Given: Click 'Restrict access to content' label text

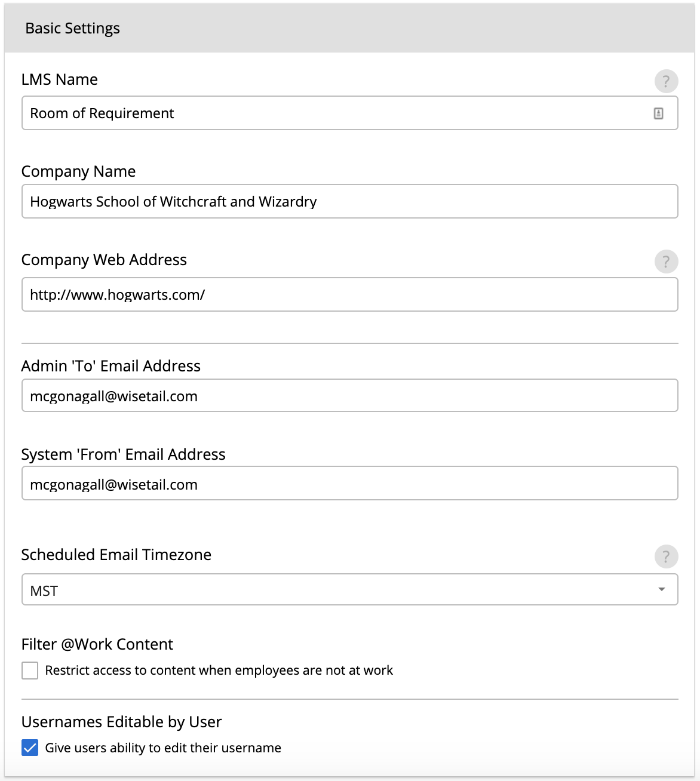Looking at the screenshot, I should click(x=219, y=671).
